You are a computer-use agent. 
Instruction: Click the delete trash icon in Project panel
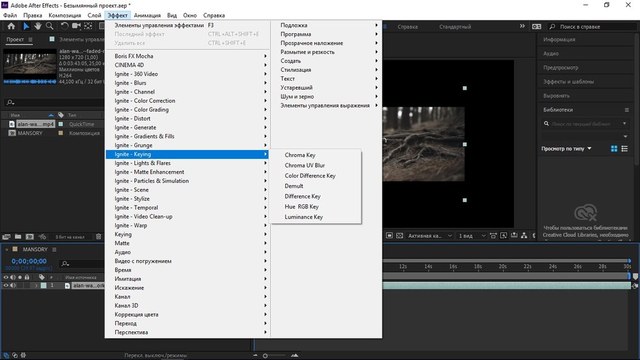pyautogui.click(x=98, y=236)
